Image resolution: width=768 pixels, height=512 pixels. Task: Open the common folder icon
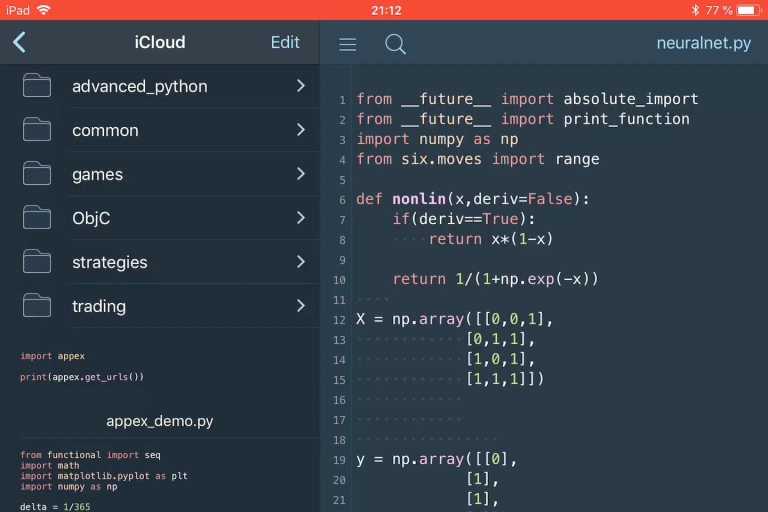(37, 129)
